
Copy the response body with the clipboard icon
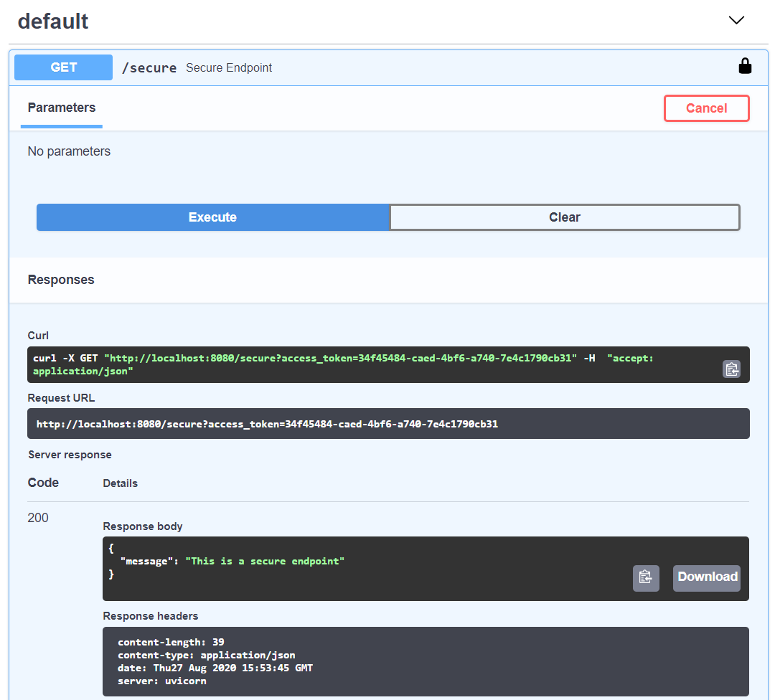point(645,578)
